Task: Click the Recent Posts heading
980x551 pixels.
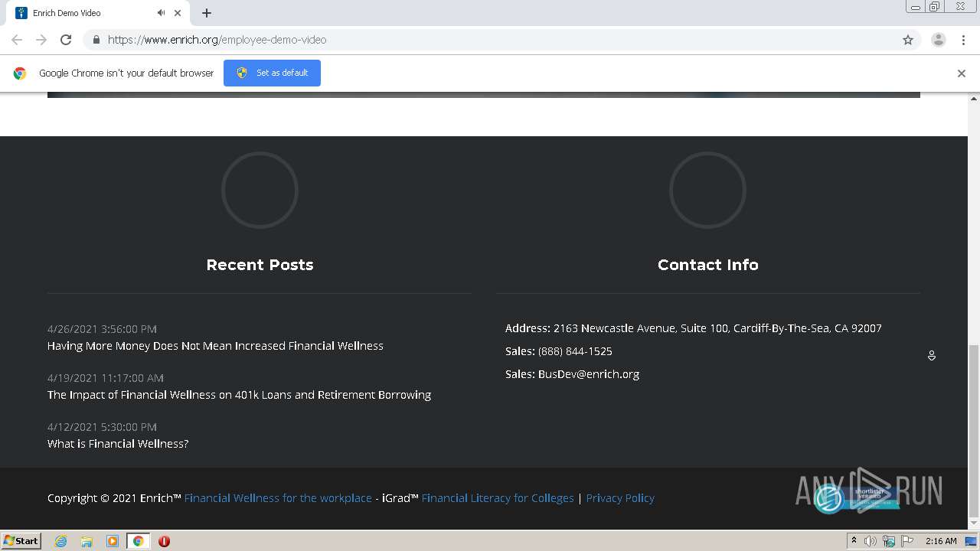Action: 260,265
